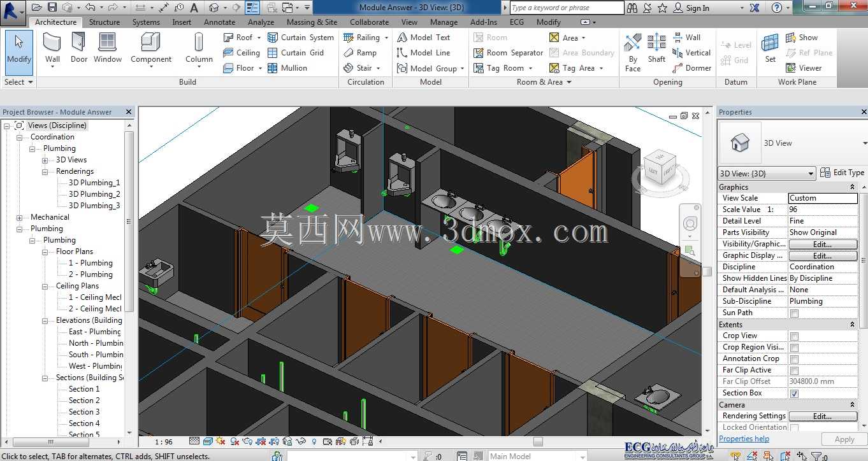Choose the Wall opening tool
This screenshot has height=461, width=868.
point(686,38)
